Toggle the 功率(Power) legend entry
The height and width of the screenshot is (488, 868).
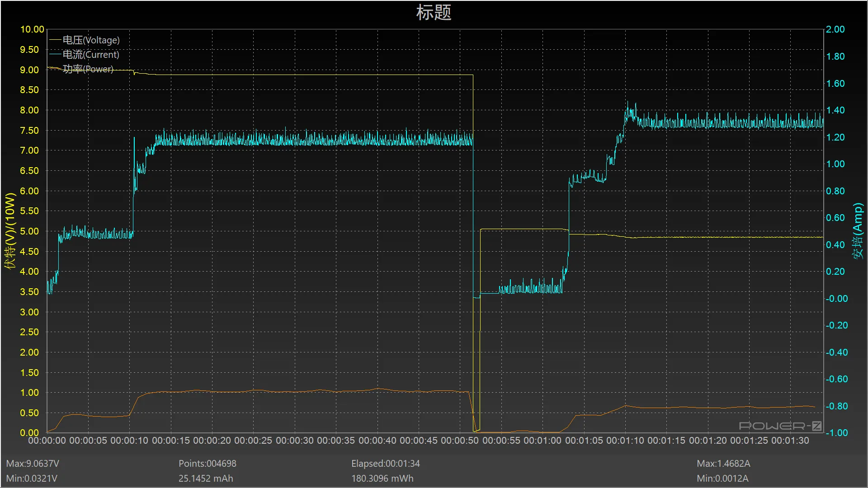click(x=88, y=69)
